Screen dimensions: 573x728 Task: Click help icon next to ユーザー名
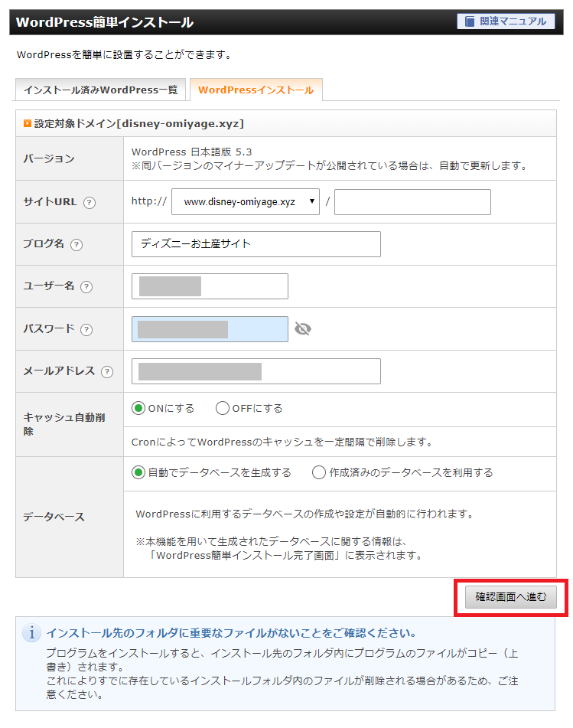[86, 287]
